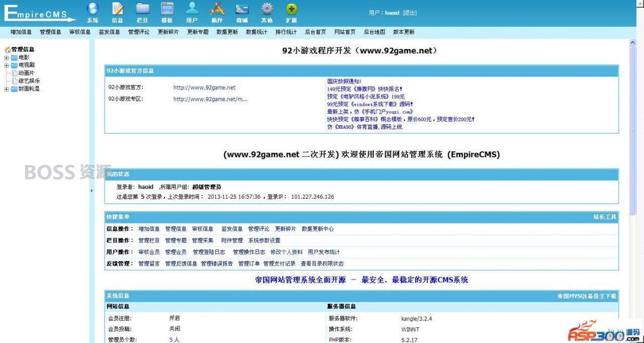Open the 电驴风格小说系统 199元 announcement
Image resolution: width=644 pixels, height=343 pixels.
(366, 97)
